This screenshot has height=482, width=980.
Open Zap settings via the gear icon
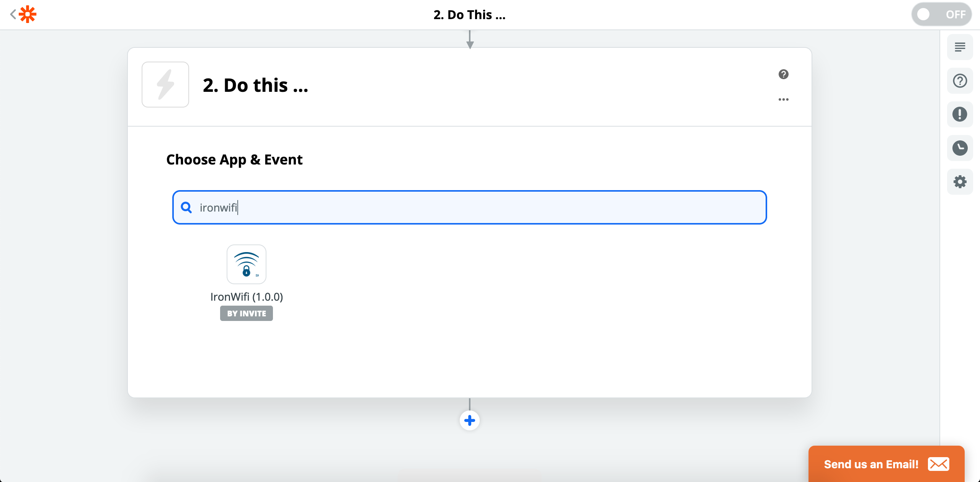click(960, 182)
